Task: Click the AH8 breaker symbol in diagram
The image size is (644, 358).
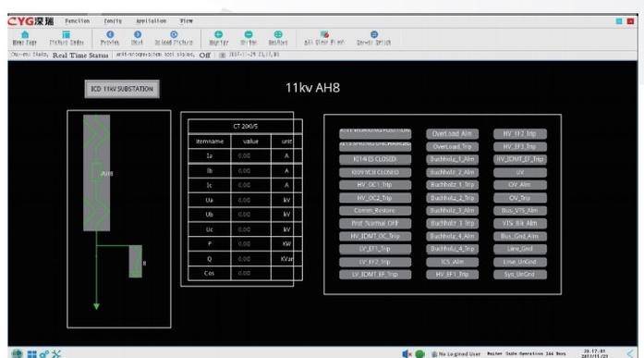Action: (96, 173)
